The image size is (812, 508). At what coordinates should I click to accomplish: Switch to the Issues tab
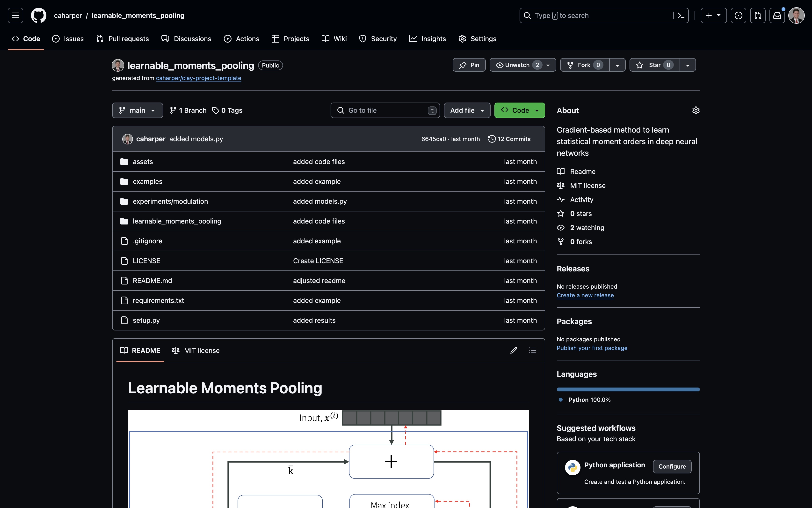click(x=68, y=39)
